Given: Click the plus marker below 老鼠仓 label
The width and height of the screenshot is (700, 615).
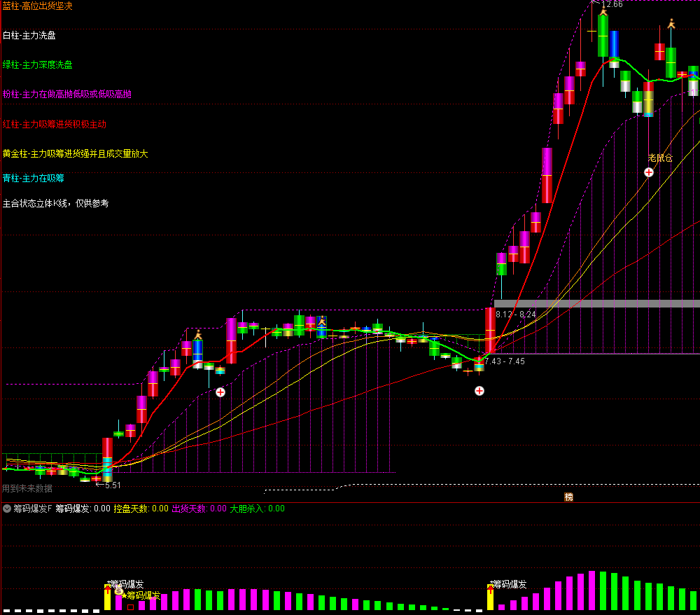Looking at the screenshot, I should pos(649,172).
